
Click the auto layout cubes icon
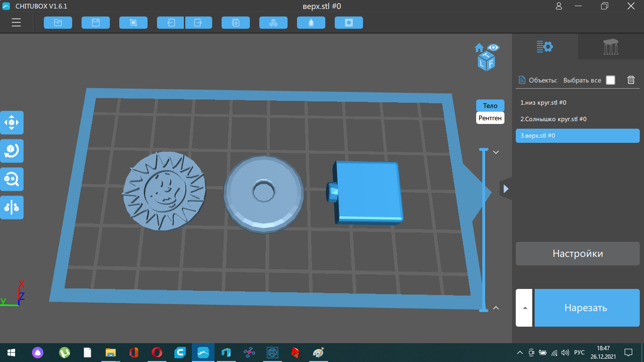point(273,23)
